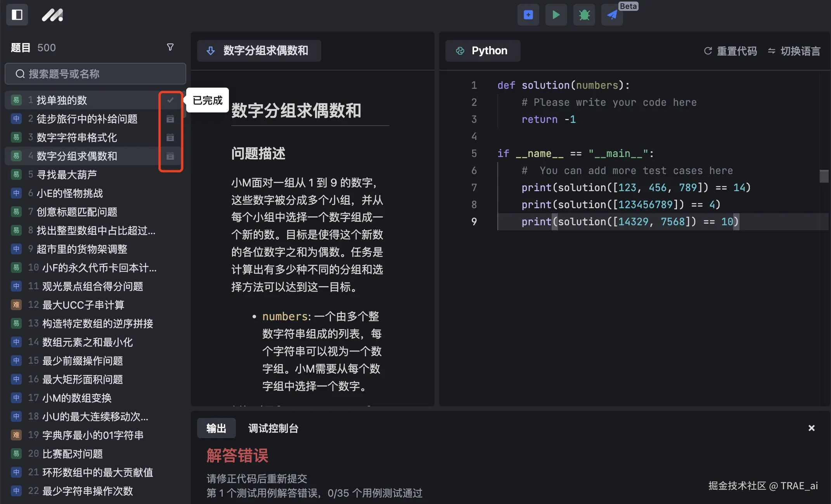The width and height of the screenshot is (831, 504).
Task: Open the problem filter funnel icon
Action: [170, 47]
